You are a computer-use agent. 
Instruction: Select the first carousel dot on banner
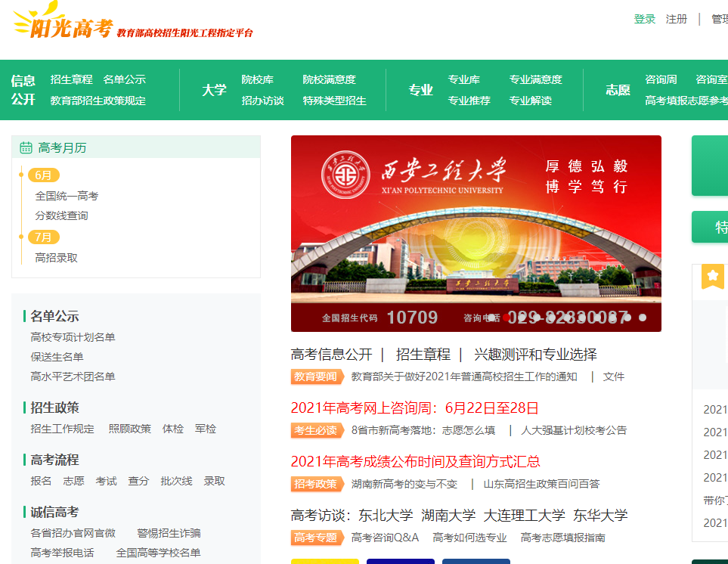pos(491,318)
